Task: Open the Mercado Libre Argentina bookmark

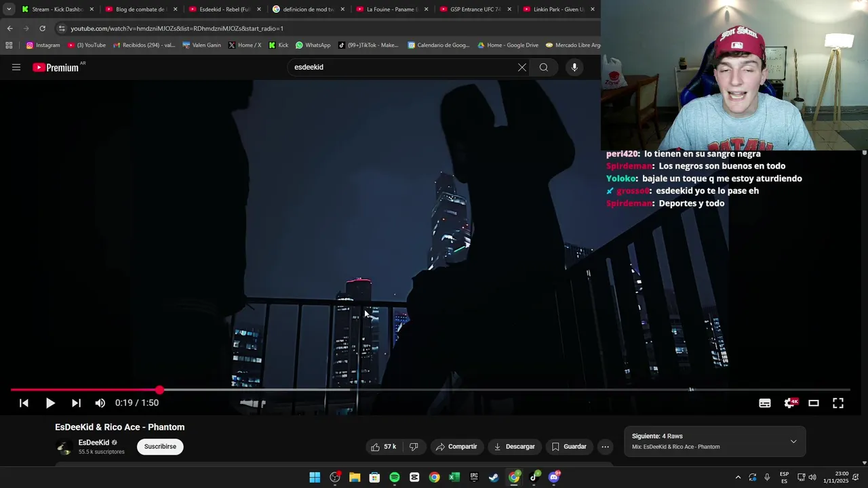Action: (572, 45)
